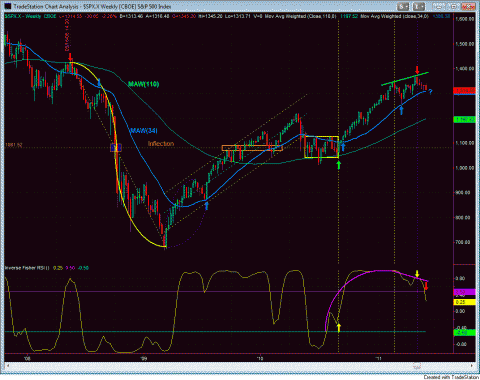
Task: Click the horizontal scrollbar thumb
Action: pyautogui.click(x=417, y=366)
